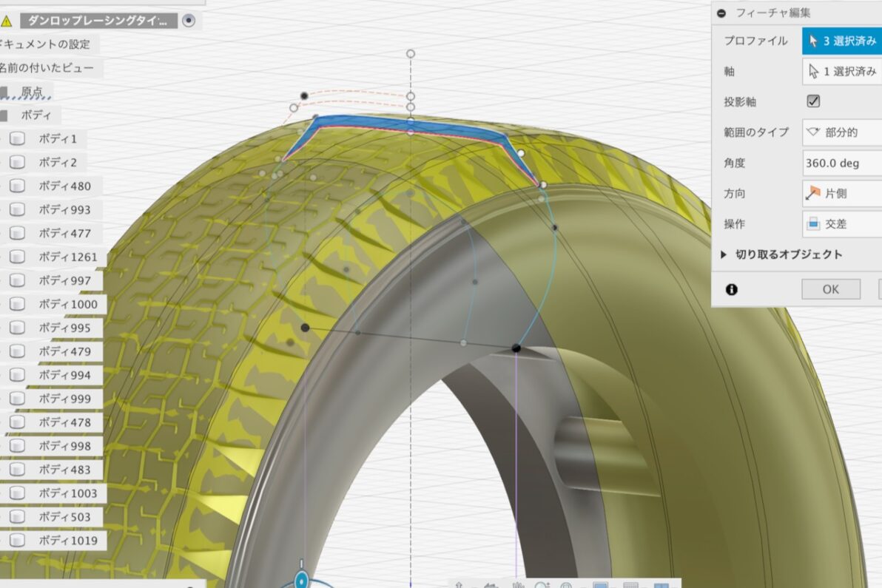Toggle the 投影軸 checkbox

coord(813,101)
